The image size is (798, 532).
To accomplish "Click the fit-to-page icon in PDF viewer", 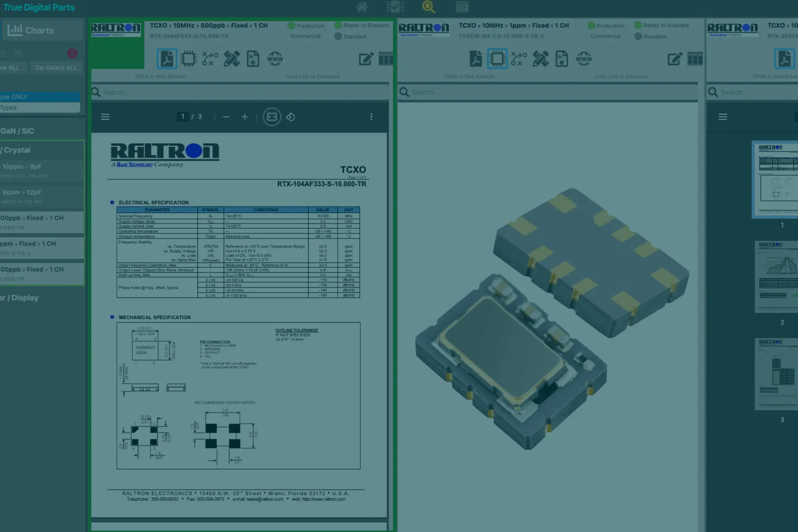I will 272,116.
